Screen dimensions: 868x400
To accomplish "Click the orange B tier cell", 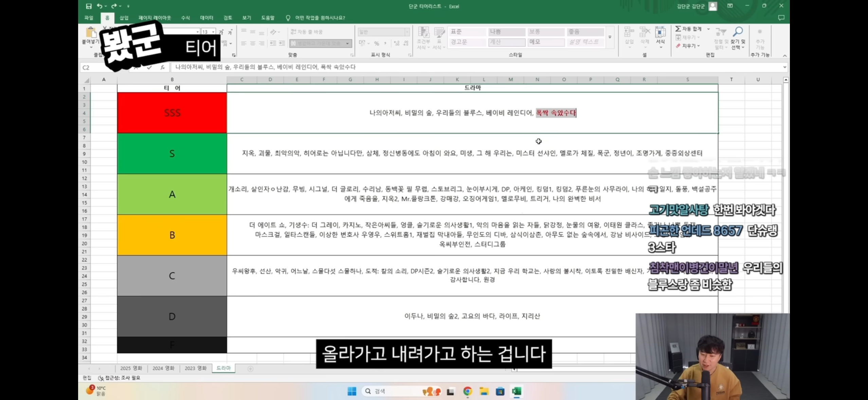I will (x=172, y=235).
